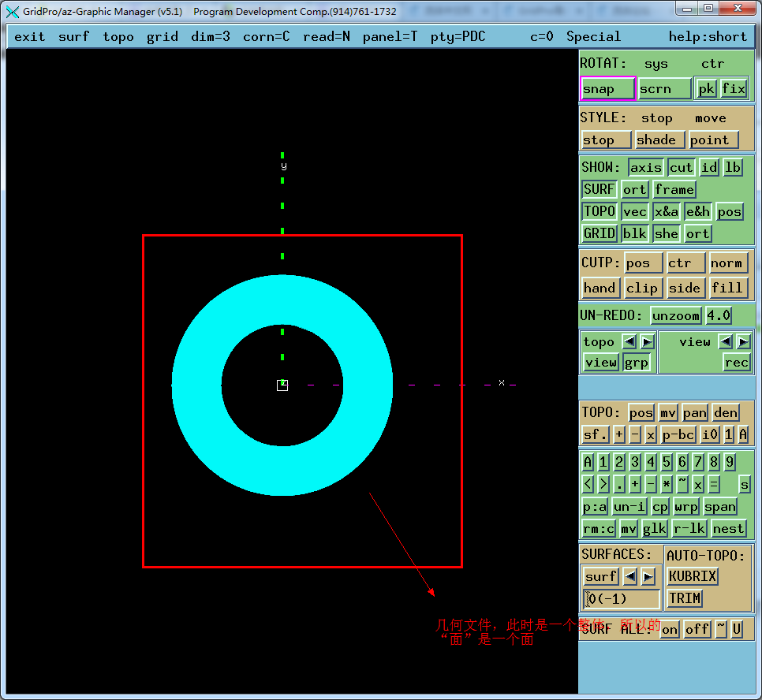Click the topo previous arrow
The height and width of the screenshot is (700, 762).
tap(629, 341)
